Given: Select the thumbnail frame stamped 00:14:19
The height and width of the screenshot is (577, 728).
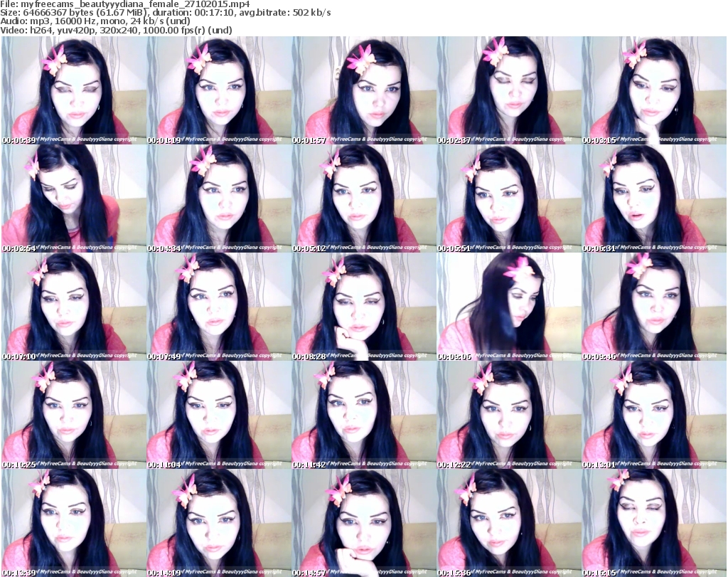Looking at the screenshot, I should (x=219, y=523).
